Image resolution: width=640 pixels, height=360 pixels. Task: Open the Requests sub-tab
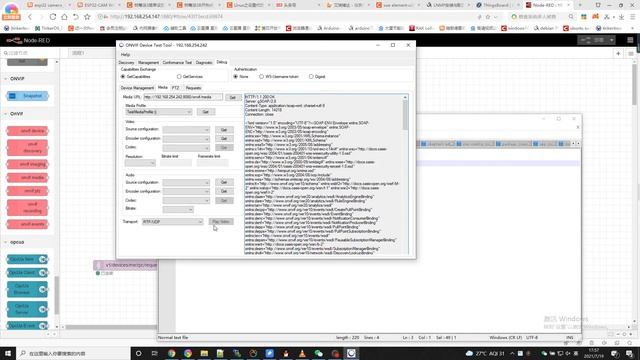coord(193,88)
